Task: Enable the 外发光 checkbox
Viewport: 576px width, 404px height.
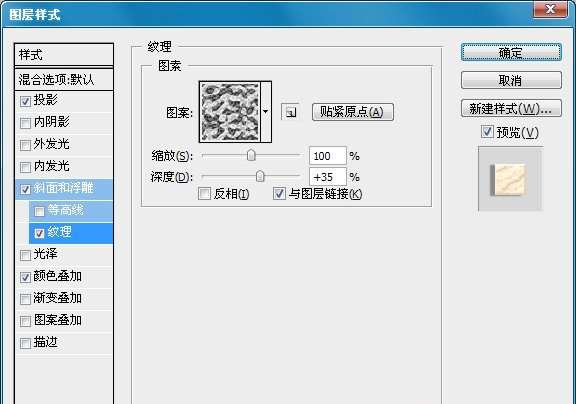Action: 25,145
